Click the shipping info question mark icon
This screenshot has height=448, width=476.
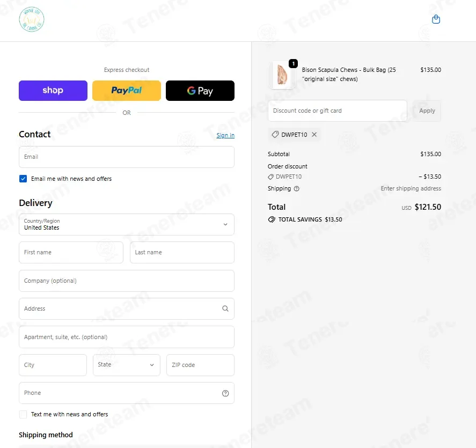[x=297, y=189]
